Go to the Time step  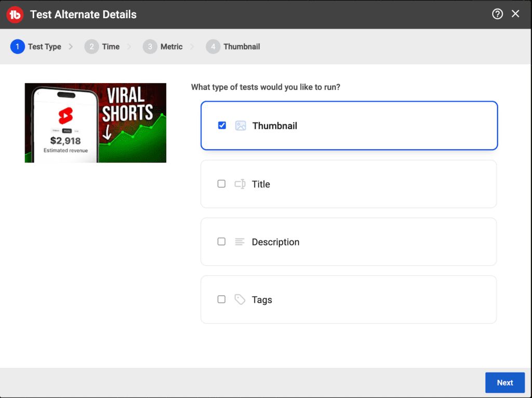tap(111, 47)
